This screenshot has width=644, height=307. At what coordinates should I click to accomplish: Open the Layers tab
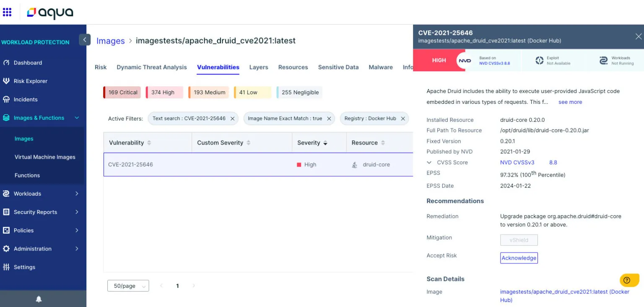(x=259, y=67)
